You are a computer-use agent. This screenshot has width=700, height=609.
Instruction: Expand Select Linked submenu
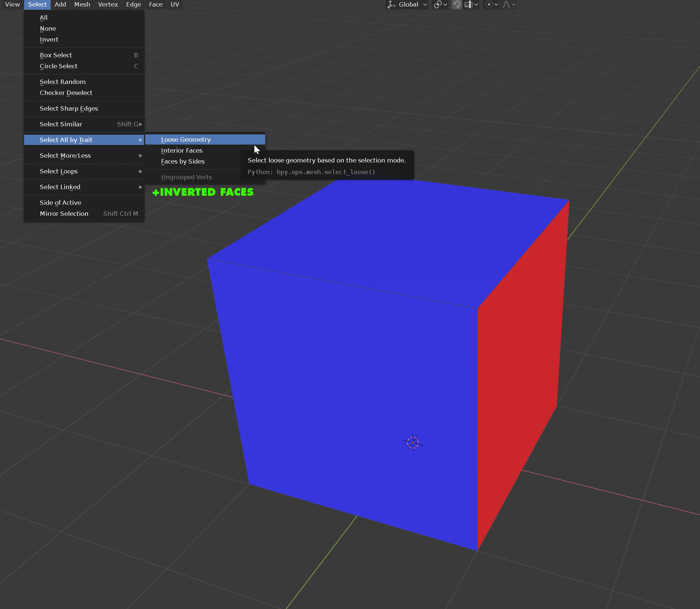[84, 187]
